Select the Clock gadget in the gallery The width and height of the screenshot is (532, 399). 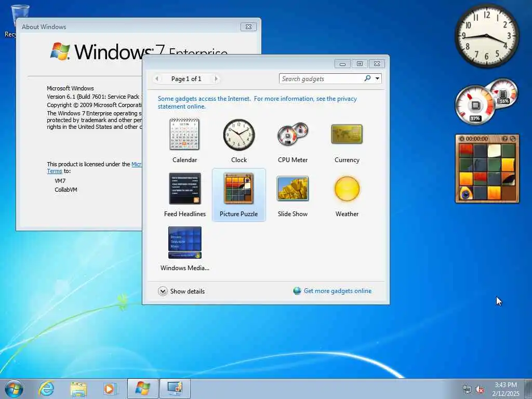239,135
